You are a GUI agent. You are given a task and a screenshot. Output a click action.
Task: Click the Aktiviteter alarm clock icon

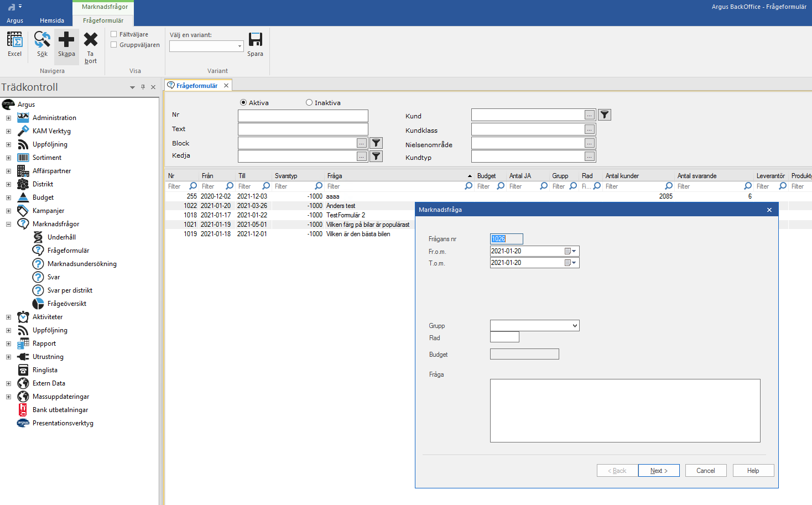pos(23,317)
